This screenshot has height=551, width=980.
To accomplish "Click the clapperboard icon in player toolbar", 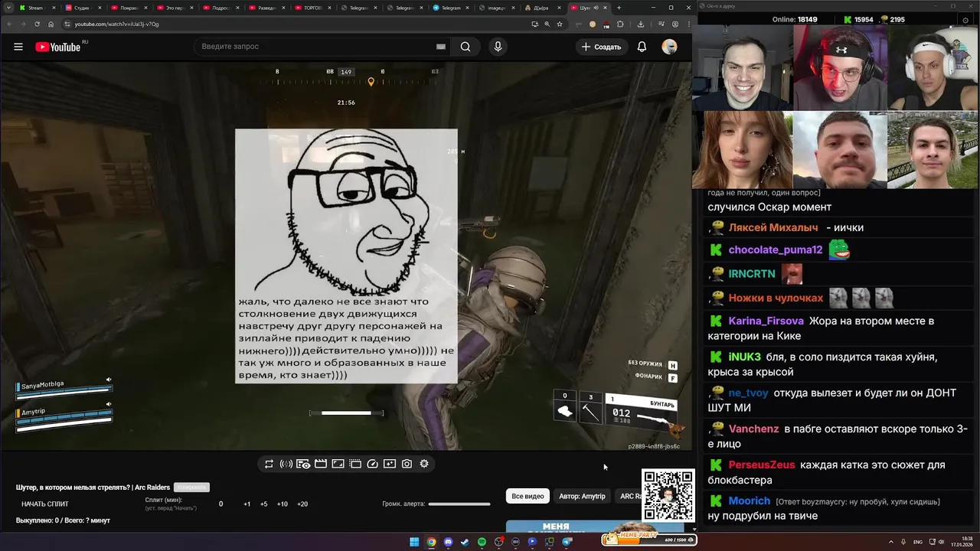I will pos(321,464).
